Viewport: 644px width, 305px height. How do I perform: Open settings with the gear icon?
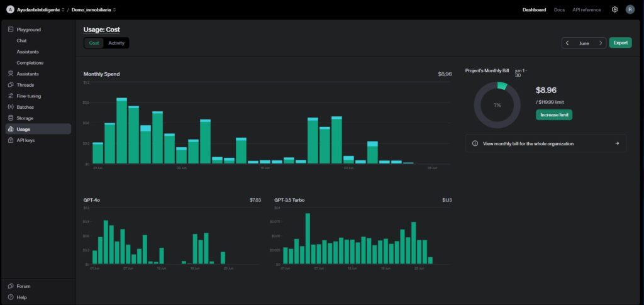pyautogui.click(x=614, y=9)
